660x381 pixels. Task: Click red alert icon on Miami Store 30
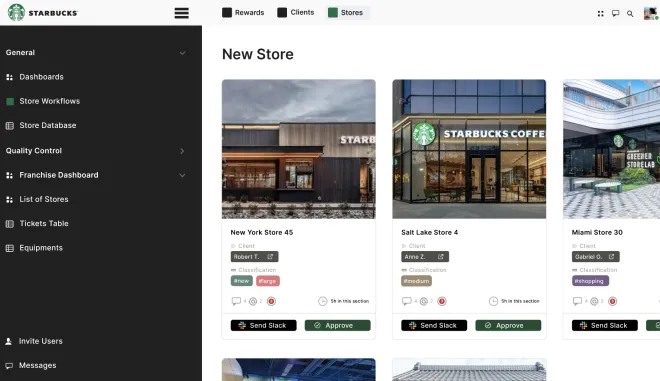coord(613,301)
